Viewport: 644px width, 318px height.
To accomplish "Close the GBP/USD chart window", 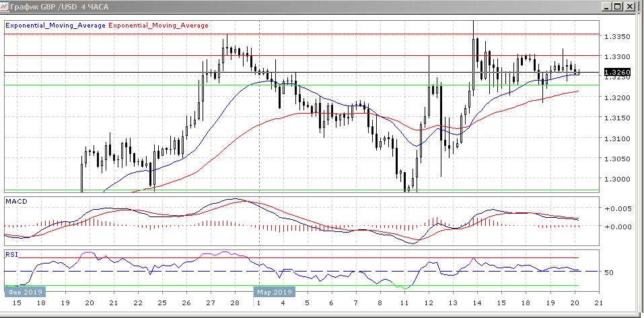I will tap(629, 7).
